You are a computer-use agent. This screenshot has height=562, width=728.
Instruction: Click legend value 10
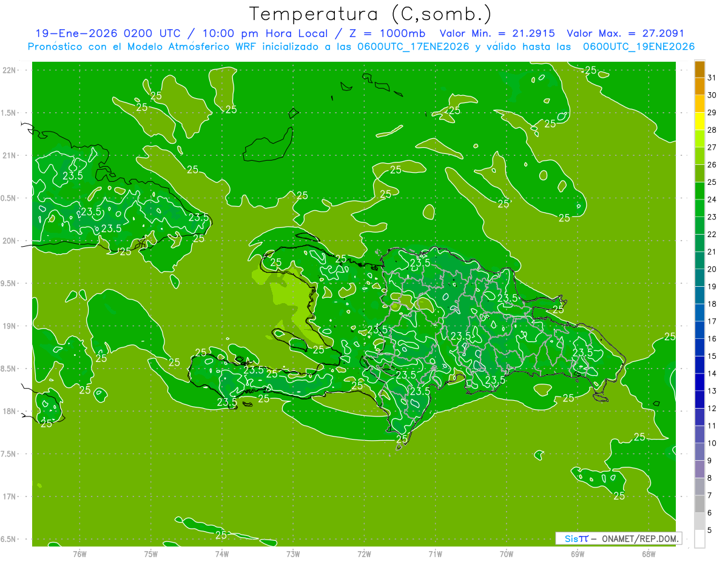pyautogui.click(x=712, y=443)
